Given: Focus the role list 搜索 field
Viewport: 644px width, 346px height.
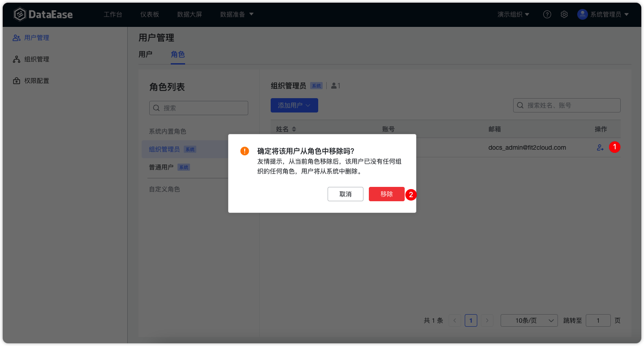Looking at the screenshot, I should coord(199,108).
